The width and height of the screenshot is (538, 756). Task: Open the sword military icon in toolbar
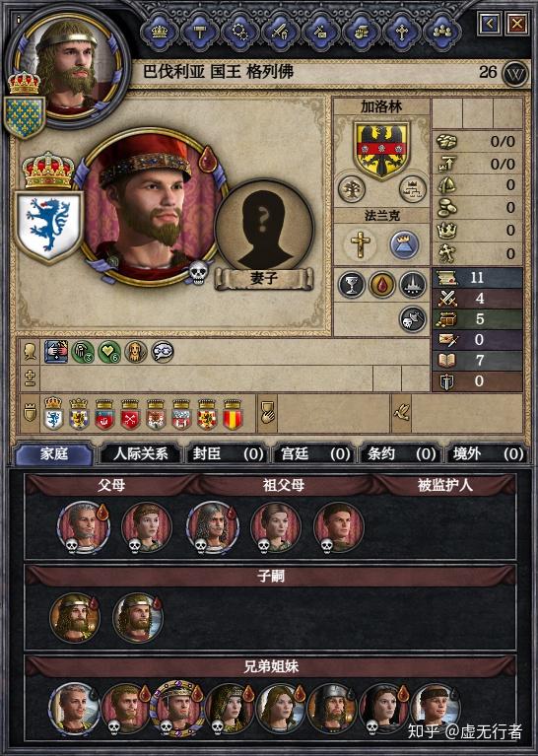coord(281,33)
